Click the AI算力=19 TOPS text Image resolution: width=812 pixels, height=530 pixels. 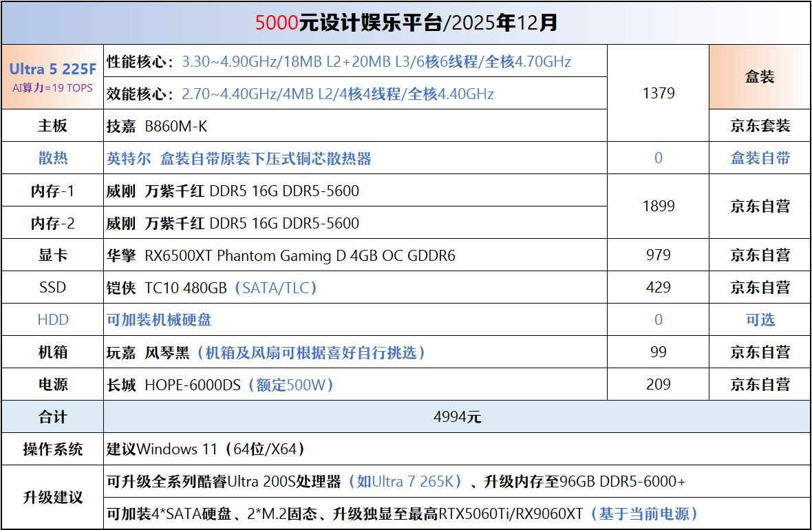[52, 88]
